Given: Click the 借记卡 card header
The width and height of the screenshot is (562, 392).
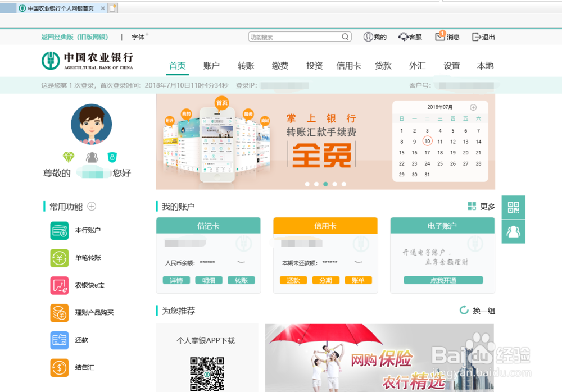Looking at the screenshot, I should coord(209,226).
